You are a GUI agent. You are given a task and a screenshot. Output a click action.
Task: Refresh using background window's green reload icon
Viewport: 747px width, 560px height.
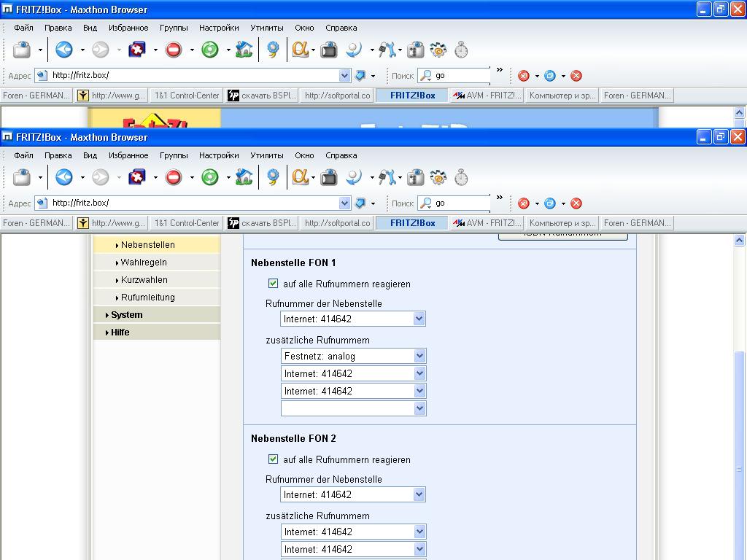click(x=209, y=50)
